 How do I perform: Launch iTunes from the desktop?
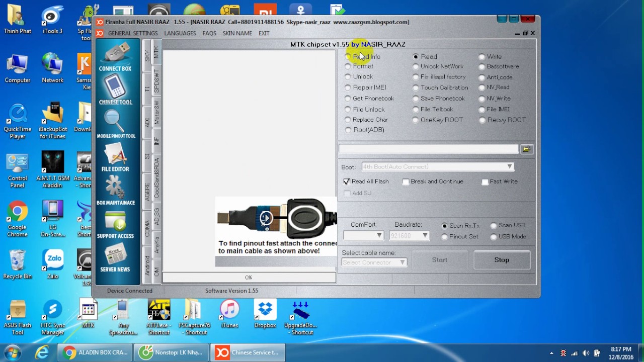coord(229,315)
